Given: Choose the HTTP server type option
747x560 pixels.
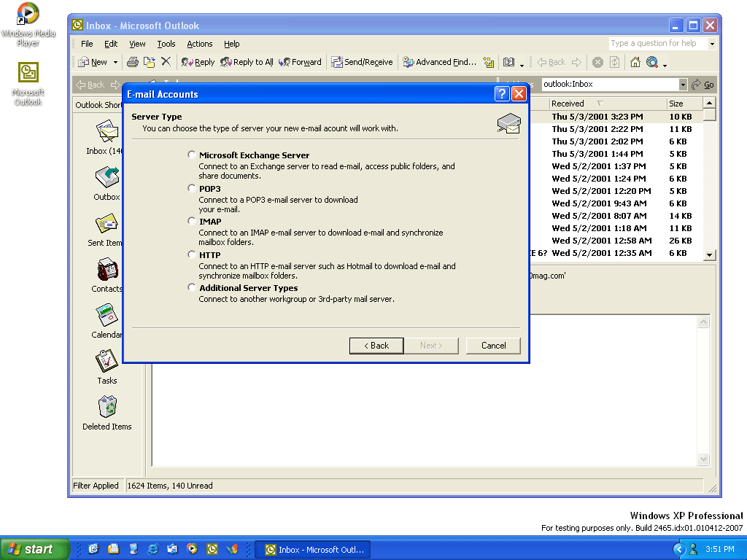Looking at the screenshot, I should (x=192, y=254).
